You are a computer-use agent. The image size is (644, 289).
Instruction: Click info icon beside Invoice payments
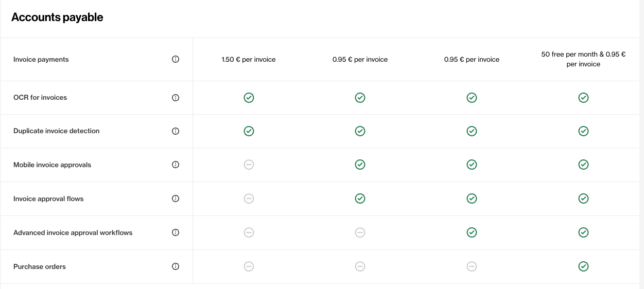[176, 59]
